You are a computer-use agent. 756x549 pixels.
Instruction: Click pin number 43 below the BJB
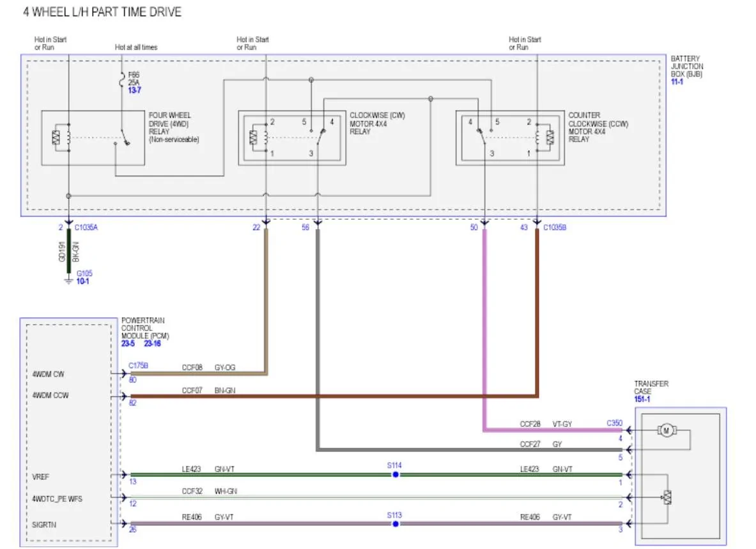pos(524,227)
